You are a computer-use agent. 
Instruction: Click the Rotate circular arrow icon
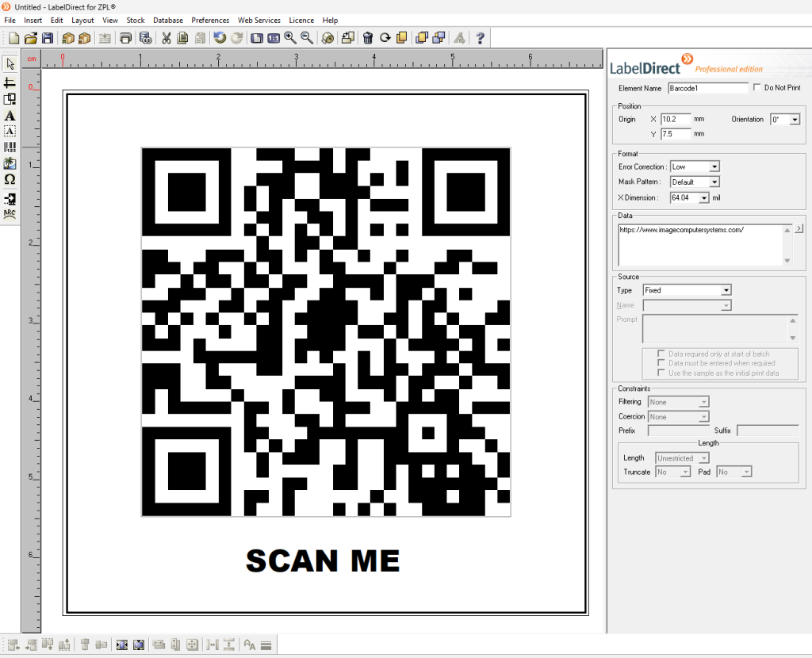385,38
